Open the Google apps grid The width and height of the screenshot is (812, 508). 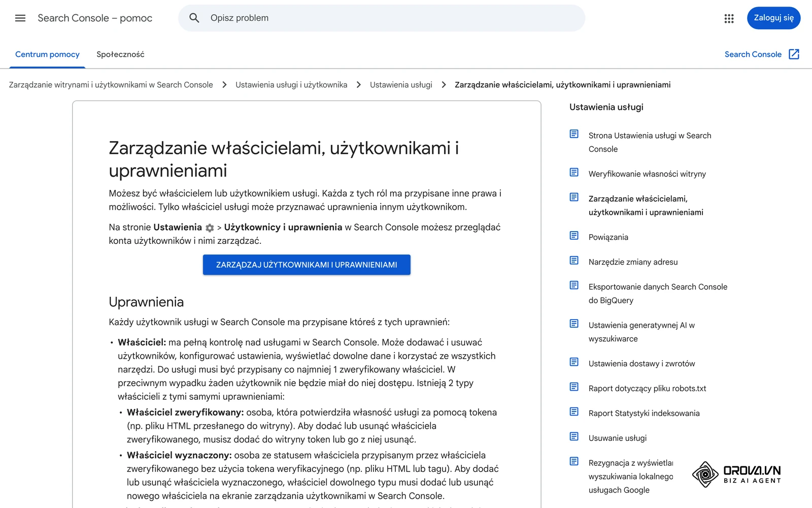coord(729,18)
